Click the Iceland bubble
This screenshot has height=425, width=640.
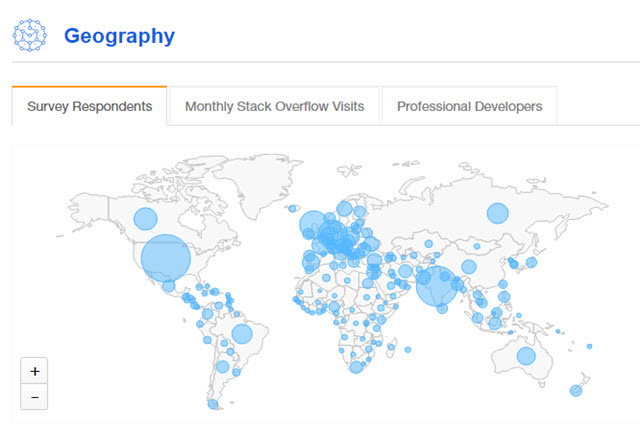[292, 209]
